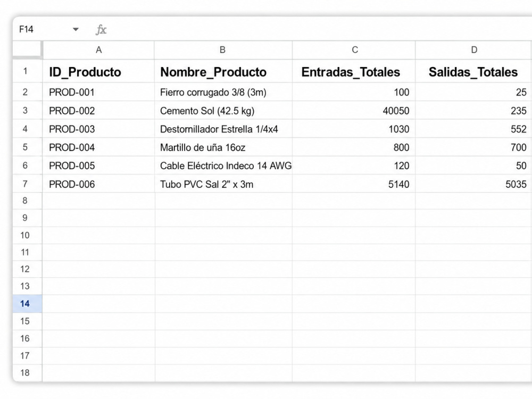This screenshot has height=399, width=532.
Task: Select all cells with corner button
Action: [27, 50]
